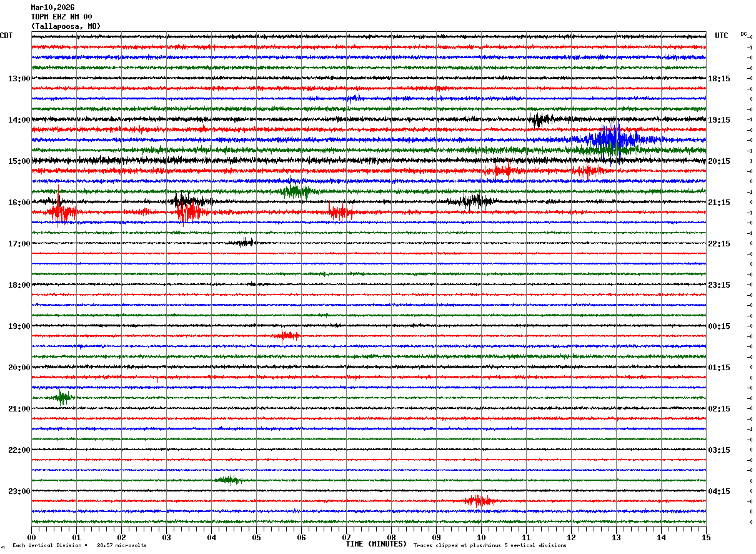Click the UTC header label
Viewport: 756px width, 554px height.
click(x=722, y=36)
